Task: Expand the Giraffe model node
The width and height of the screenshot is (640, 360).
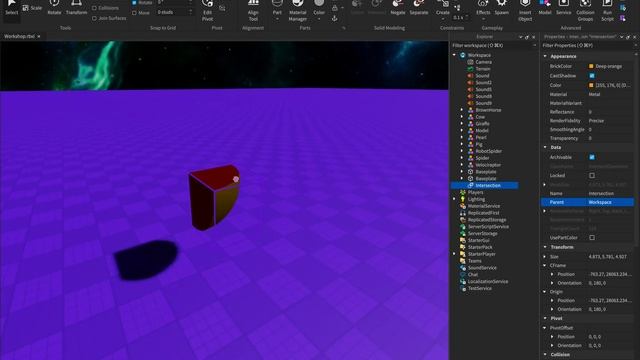Action: coord(462,124)
